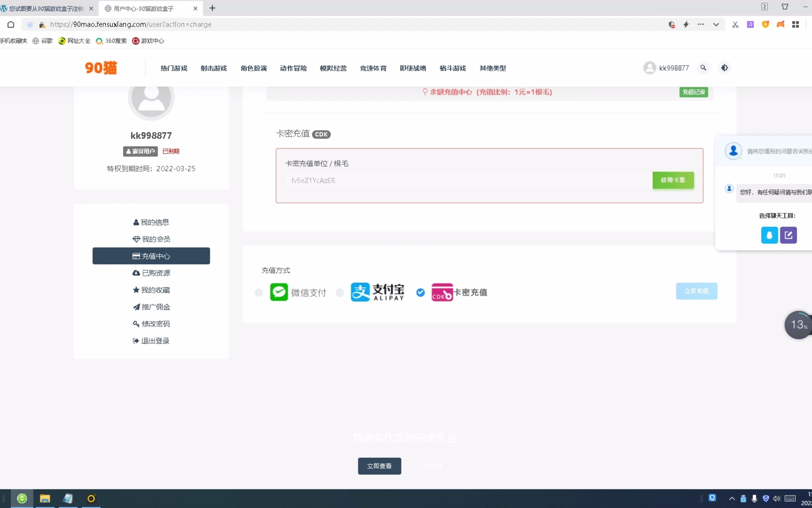The width and height of the screenshot is (812, 508).
Task: Click the address bar URL
Action: (131, 24)
